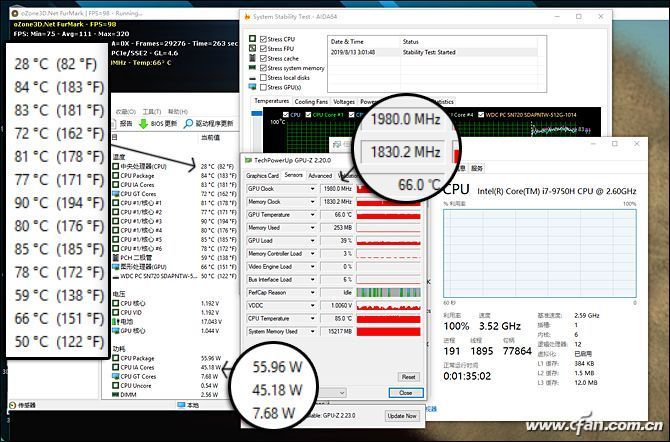Select the DIMM power memory icon
The height and width of the screenshot is (442, 670).
115,395
